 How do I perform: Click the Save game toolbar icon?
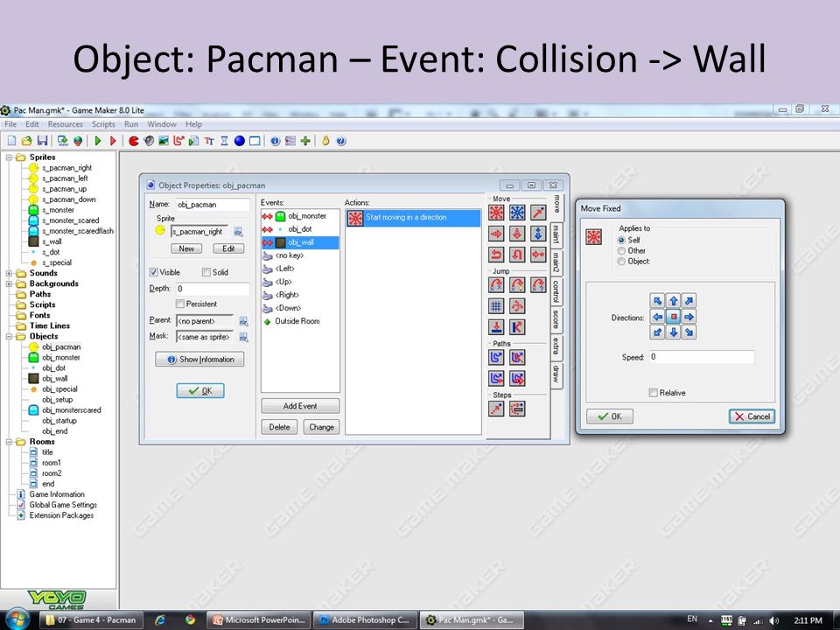click(42, 141)
